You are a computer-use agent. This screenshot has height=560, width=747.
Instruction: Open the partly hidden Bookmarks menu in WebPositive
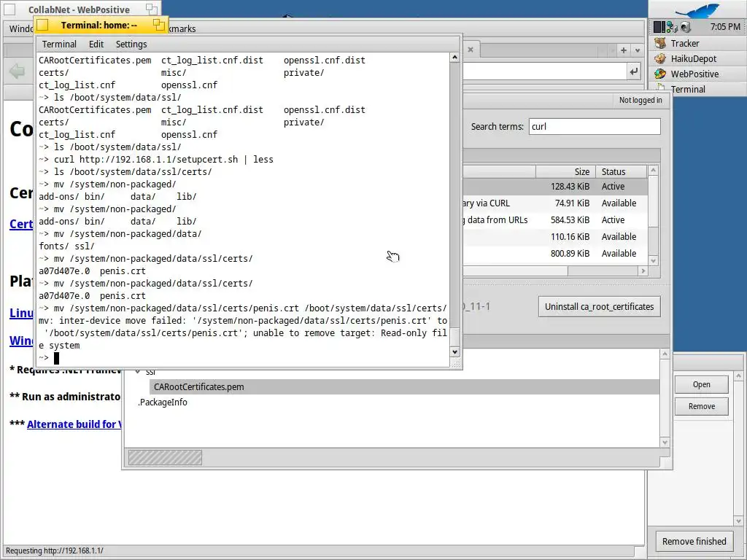pyautogui.click(x=182, y=28)
